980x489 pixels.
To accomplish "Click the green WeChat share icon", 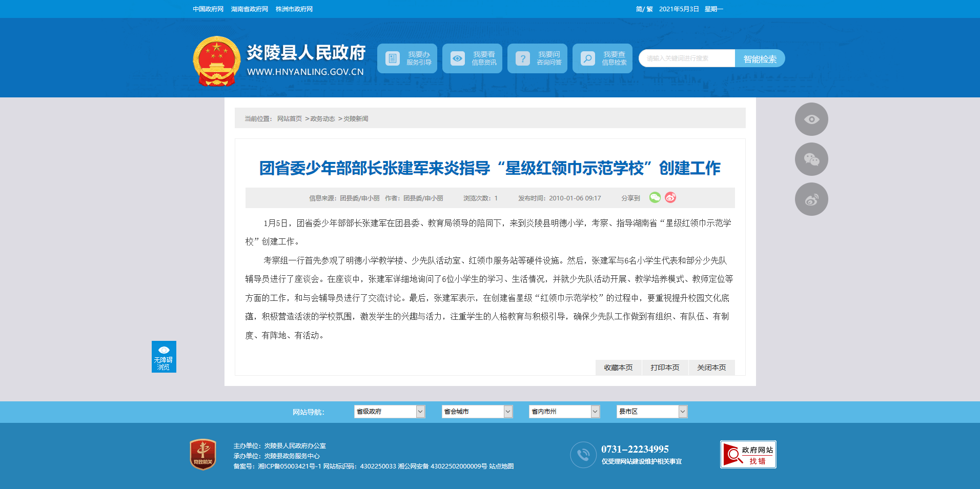I will (655, 198).
